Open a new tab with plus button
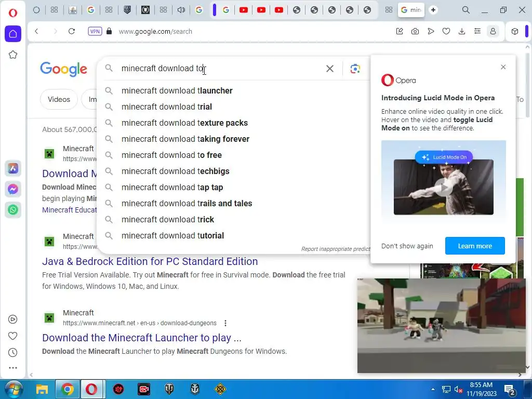This screenshot has width=532, height=399. coord(433,10)
